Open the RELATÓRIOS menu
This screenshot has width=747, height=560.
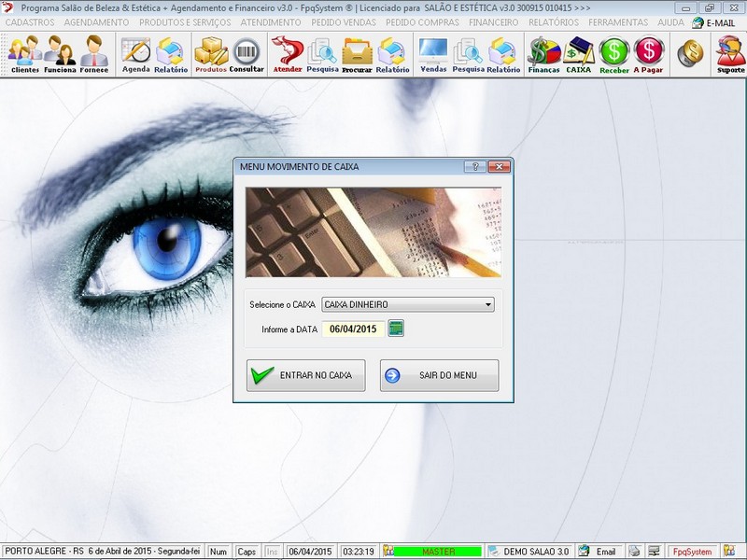[553, 22]
